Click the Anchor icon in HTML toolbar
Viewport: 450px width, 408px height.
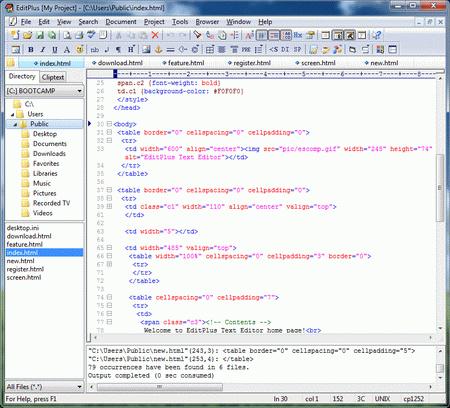click(x=158, y=50)
